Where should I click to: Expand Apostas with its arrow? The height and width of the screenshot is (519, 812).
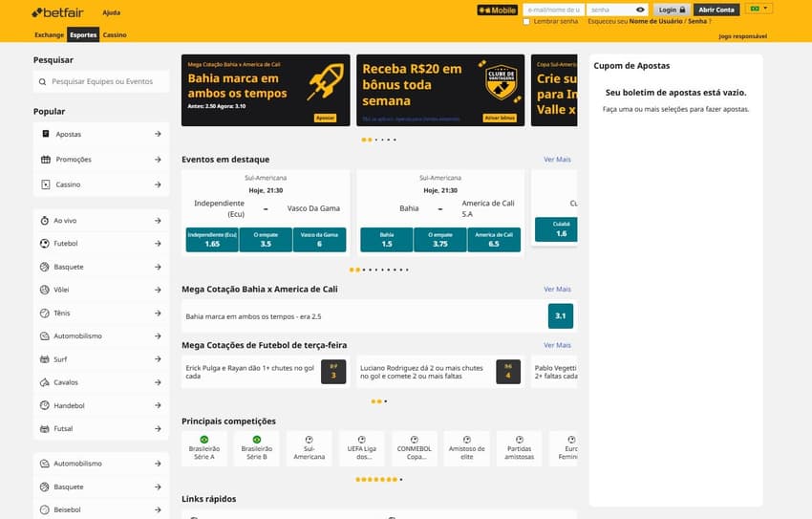click(x=158, y=134)
